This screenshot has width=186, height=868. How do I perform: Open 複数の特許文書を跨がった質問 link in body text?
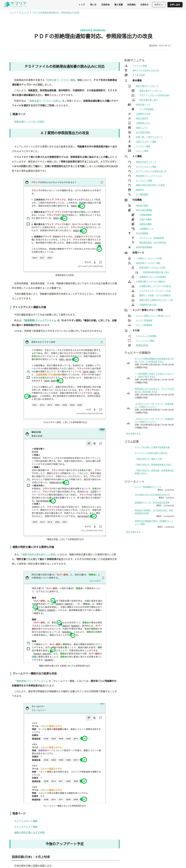click(39, 554)
